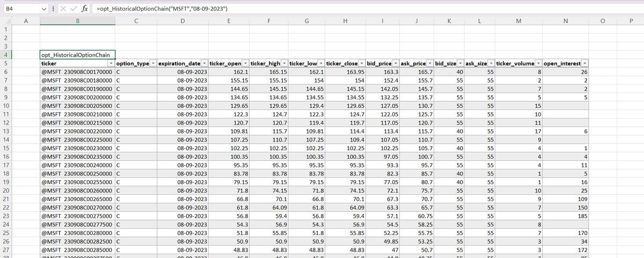Select column header D

pyautogui.click(x=182, y=21)
